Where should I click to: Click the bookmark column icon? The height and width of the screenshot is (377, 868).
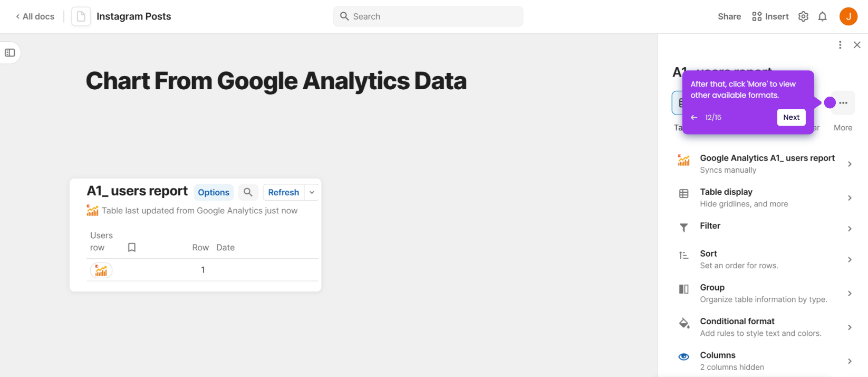point(132,247)
